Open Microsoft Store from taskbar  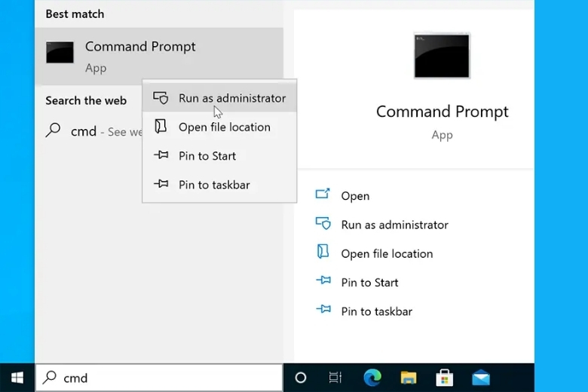coord(444,378)
